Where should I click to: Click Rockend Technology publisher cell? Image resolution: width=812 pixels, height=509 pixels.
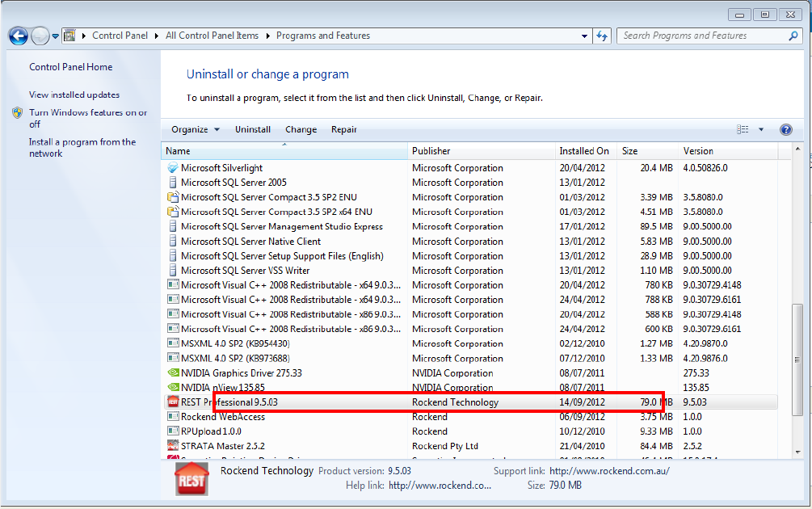click(x=455, y=402)
